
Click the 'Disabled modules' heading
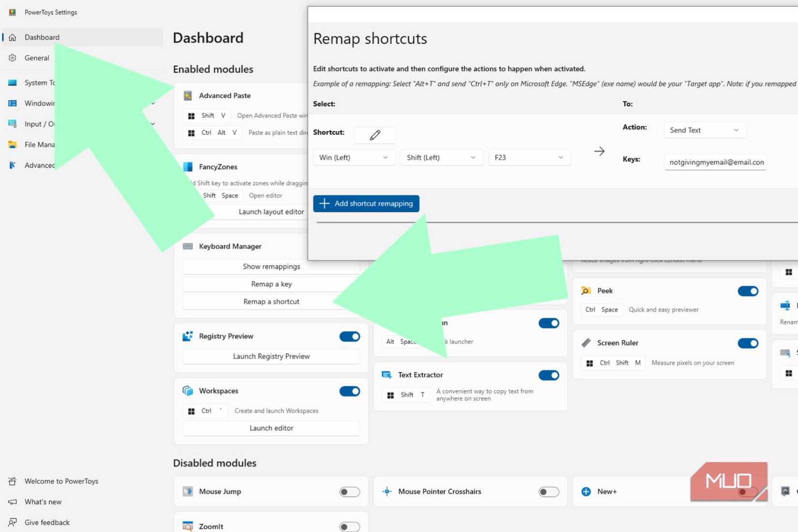pos(215,463)
